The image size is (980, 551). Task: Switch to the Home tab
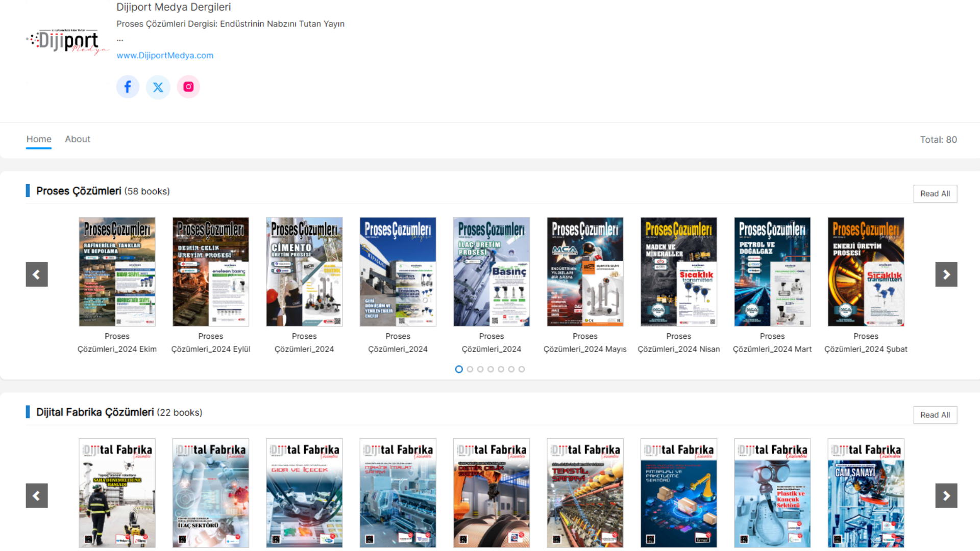39,139
